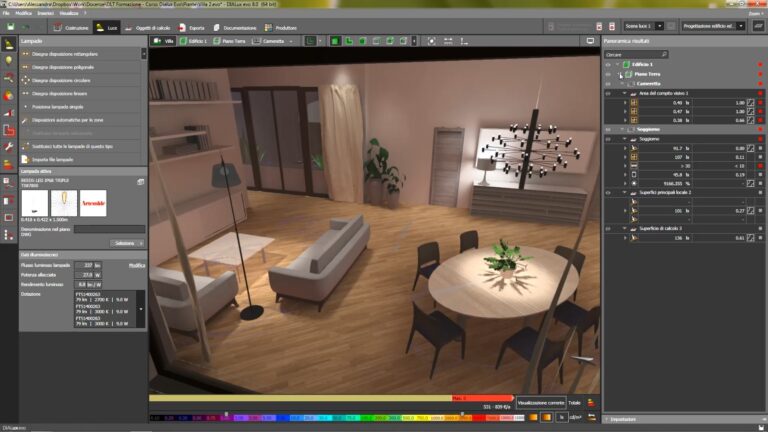Select the light bulb tool in left sidebar
768x432 pixels.
[9, 60]
